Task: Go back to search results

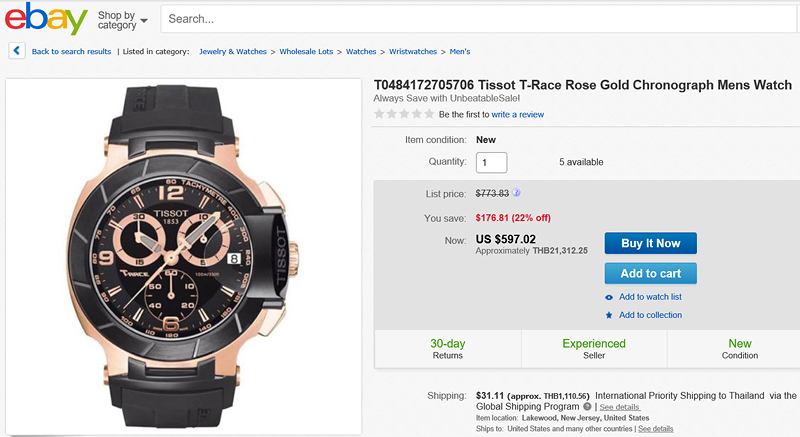Action: (71, 51)
